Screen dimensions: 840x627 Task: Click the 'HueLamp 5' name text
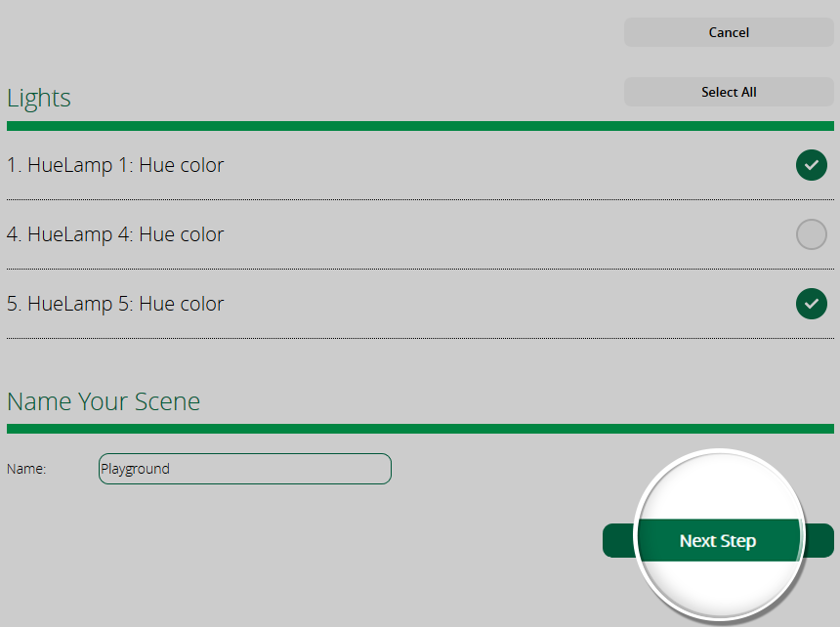coord(78,304)
